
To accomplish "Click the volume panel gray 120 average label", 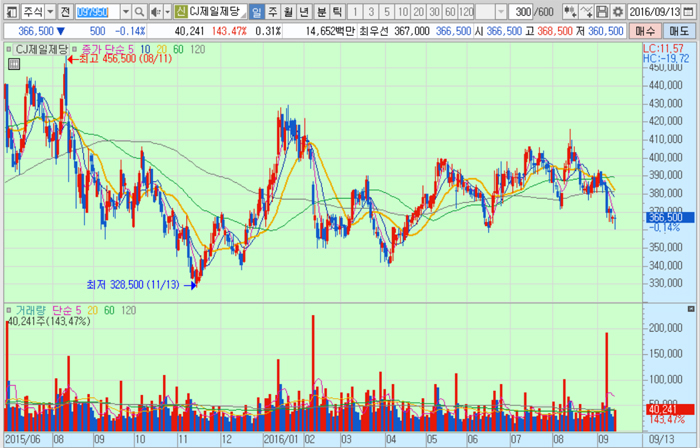I will pos(129,310).
